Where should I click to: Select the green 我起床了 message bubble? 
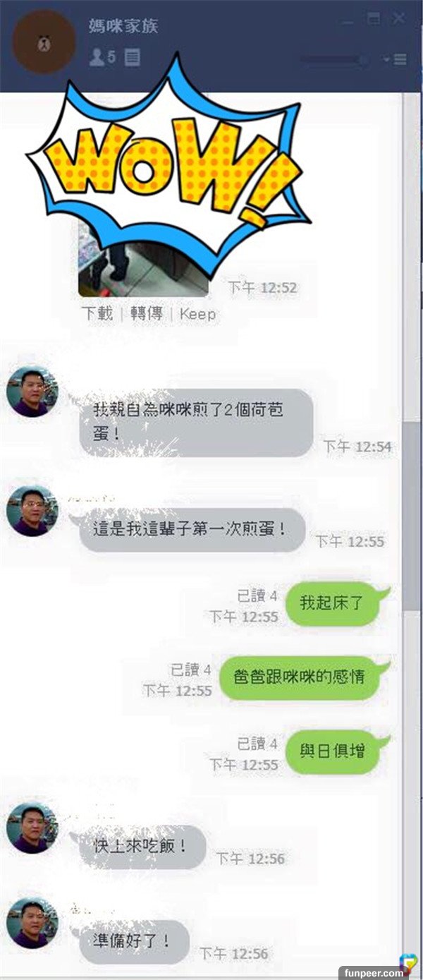[x=336, y=603]
